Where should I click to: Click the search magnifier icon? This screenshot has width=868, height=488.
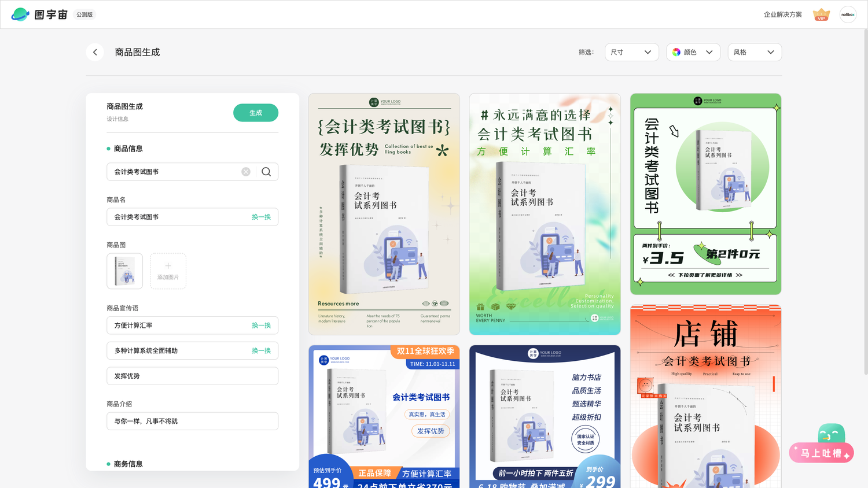coord(266,172)
